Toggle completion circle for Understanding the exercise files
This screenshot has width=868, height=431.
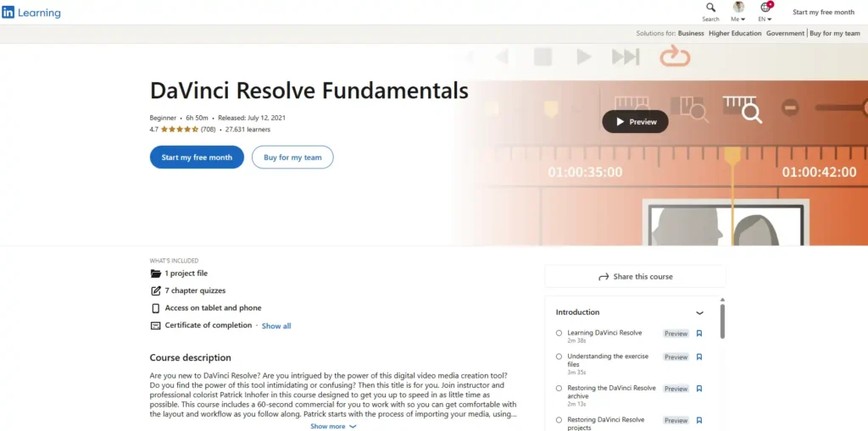click(x=559, y=356)
